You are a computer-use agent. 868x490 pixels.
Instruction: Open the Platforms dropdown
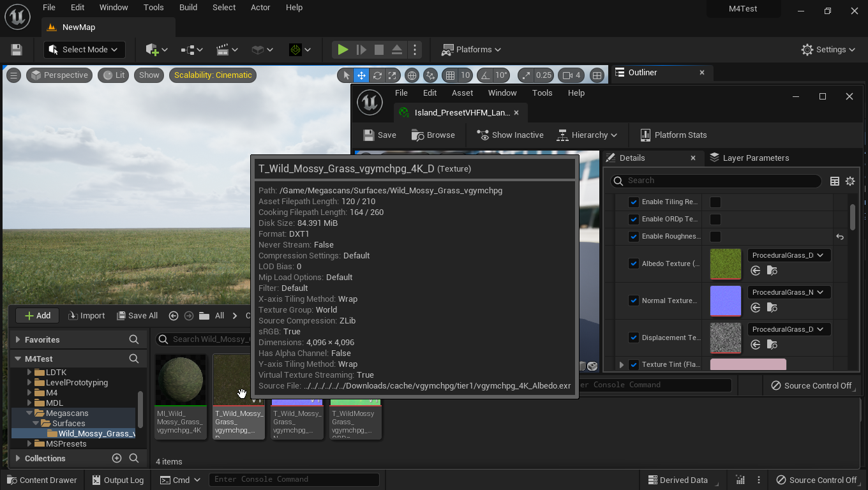click(x=472, y=50)
